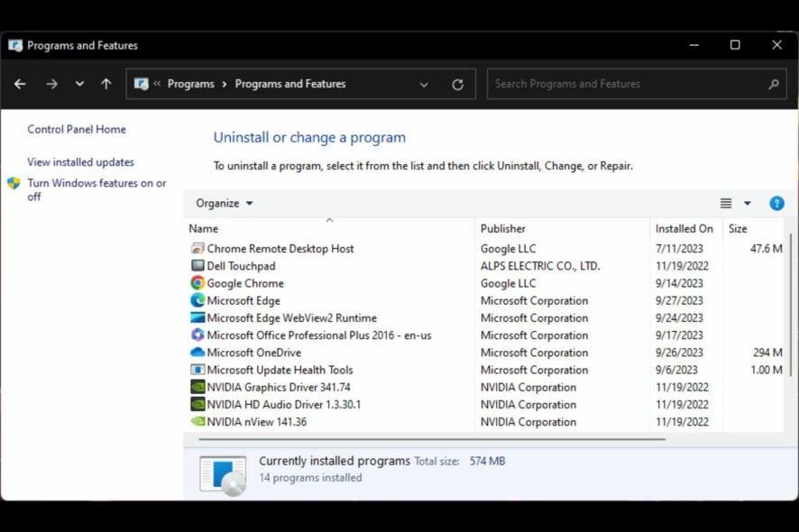The width and height of the screenshot is (799, 532).
Task: Select the Microsoft OneDrive name
Action: 253,353
